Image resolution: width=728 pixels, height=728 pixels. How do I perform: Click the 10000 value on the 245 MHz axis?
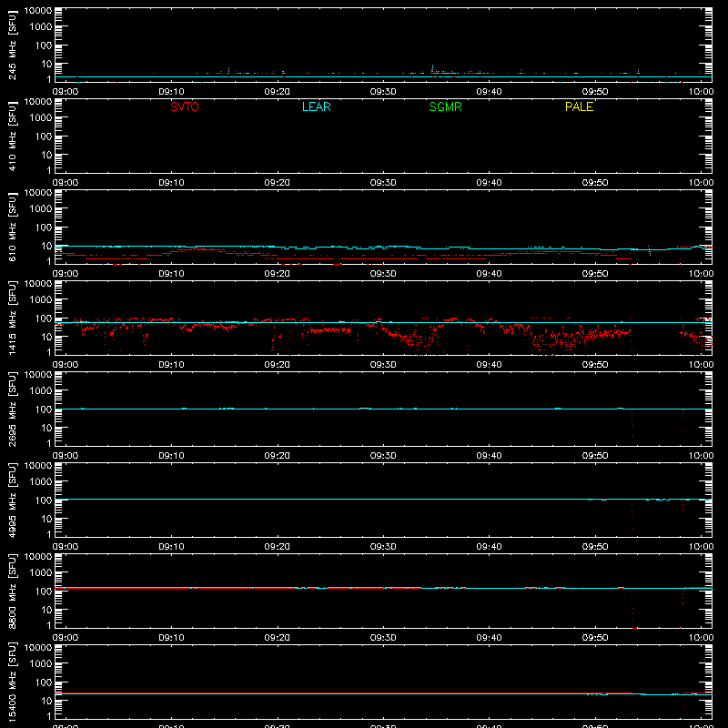tap(38, 11)
